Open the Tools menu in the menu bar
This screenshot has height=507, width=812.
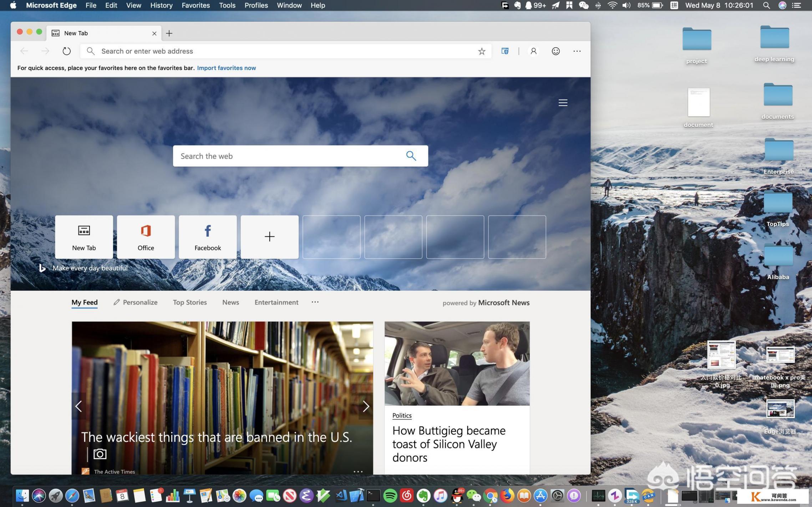point(227,5)
